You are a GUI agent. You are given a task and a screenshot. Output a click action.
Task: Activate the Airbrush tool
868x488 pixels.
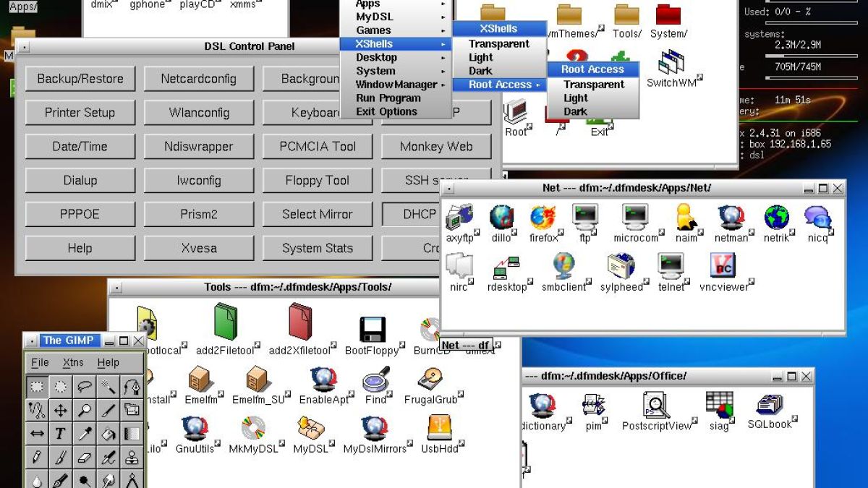[109, 458]
